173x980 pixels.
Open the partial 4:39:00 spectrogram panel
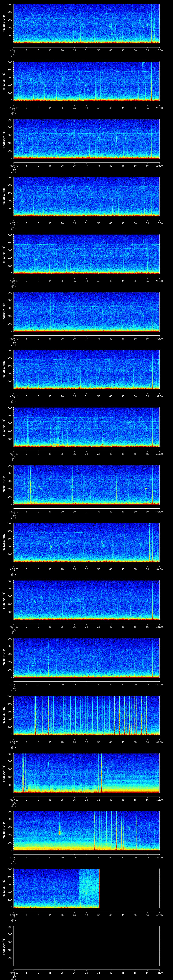(x=56, y=888)
